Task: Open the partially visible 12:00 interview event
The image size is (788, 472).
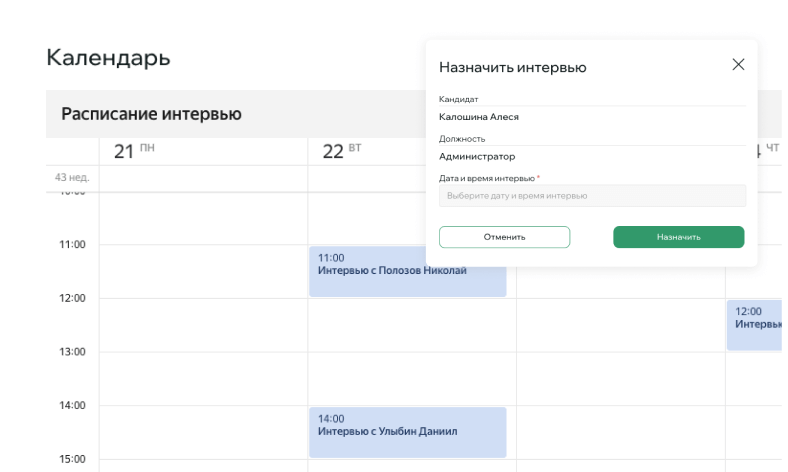Action: 756,325
